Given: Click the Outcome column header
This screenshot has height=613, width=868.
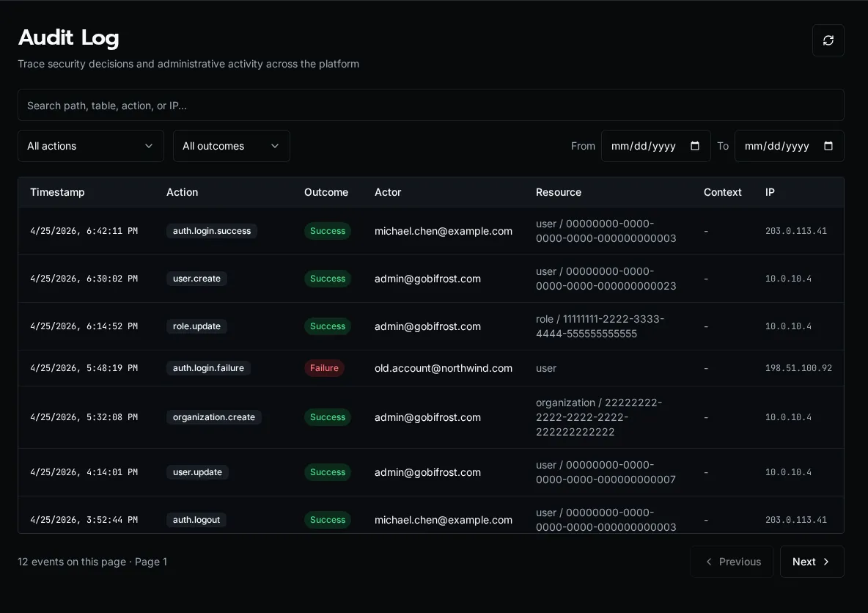Looking at the screenshot, I should [326, 192].
